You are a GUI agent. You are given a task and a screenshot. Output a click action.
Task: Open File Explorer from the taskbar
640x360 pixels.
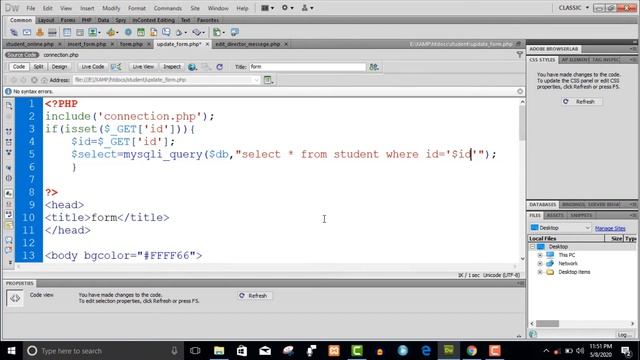coord(219,350)
